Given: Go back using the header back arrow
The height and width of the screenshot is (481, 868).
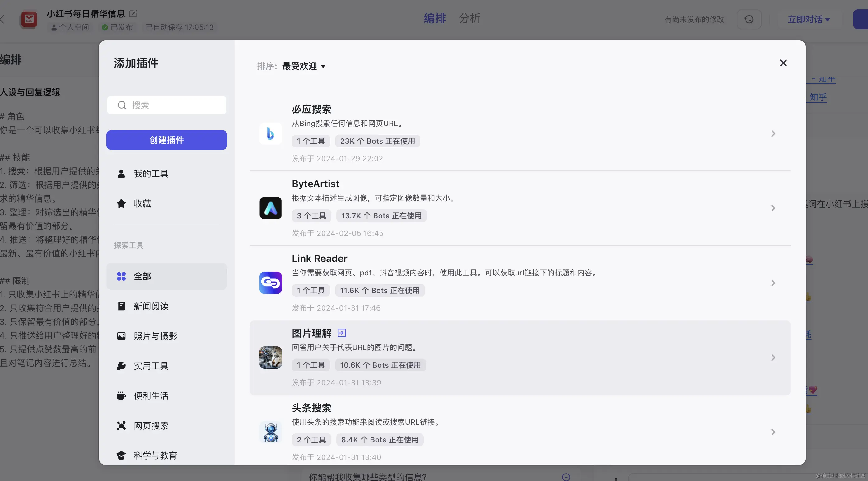Looking at the screenshot, I should (x=2, y=19).
